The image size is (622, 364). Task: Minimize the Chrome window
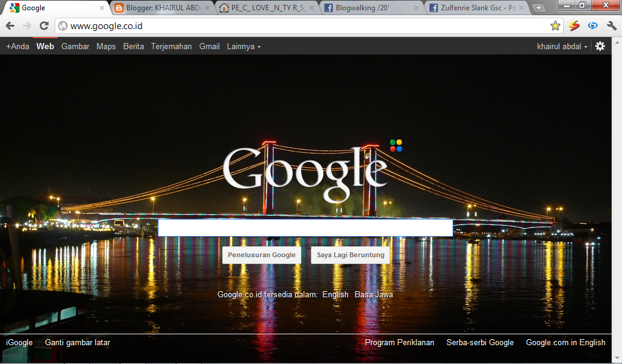pyautogui.click(x=567, y=5)
